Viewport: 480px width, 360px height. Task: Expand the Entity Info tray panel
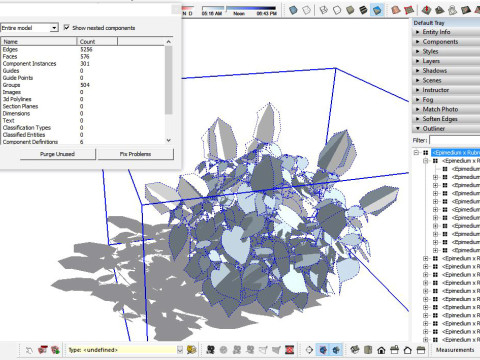tap(447, 32)
